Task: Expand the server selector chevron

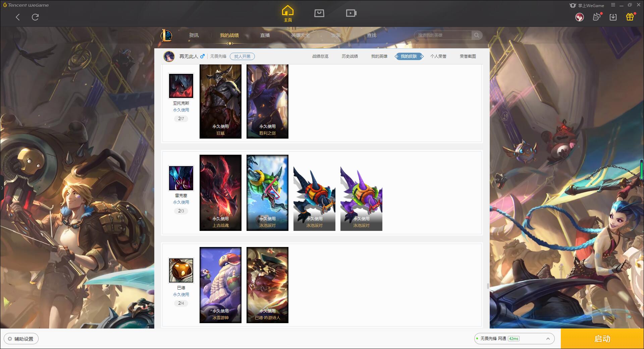Action: [548, 339]
